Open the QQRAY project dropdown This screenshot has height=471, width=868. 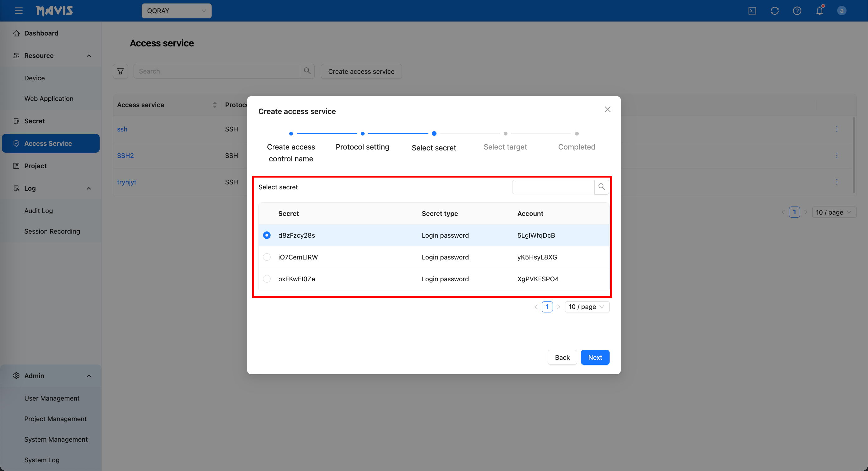point(176,11)
